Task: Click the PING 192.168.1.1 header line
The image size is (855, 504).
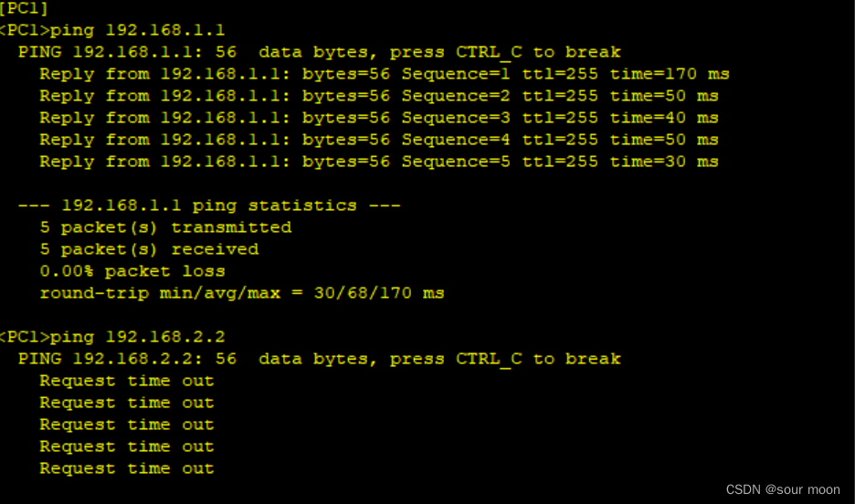Action: click(x=320, y=52)
